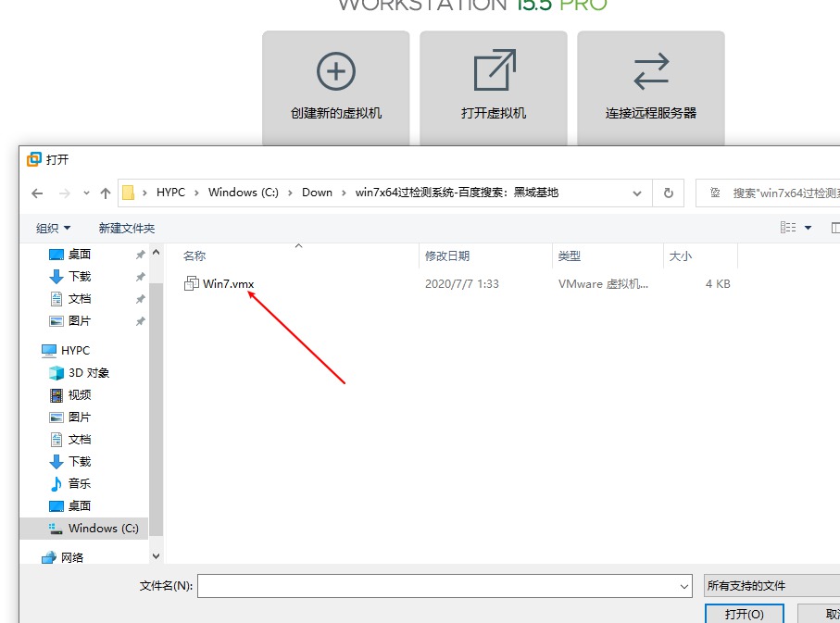Sort by 大小 column header

pos(681,256)
